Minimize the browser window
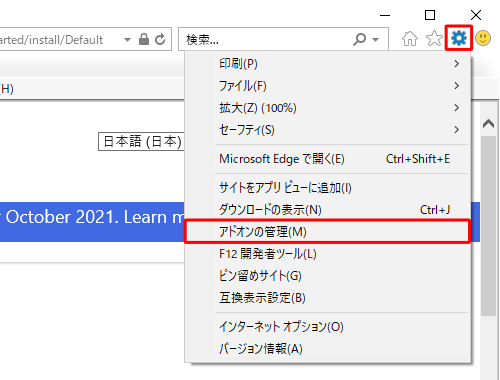This screenshot has width=500, height=380. click(x=385, y=15)
